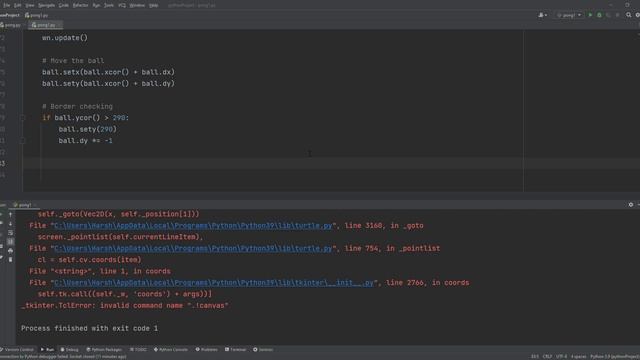This screenshot has width=640, height=360.
Task: Click the Python 3.9 interpreter selector
Action: (615, 357)
